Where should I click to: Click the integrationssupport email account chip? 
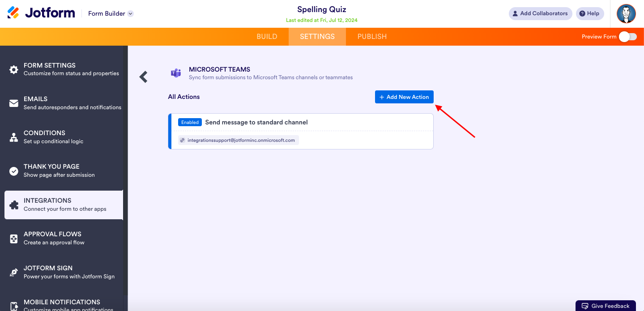[x=238, y=140]
